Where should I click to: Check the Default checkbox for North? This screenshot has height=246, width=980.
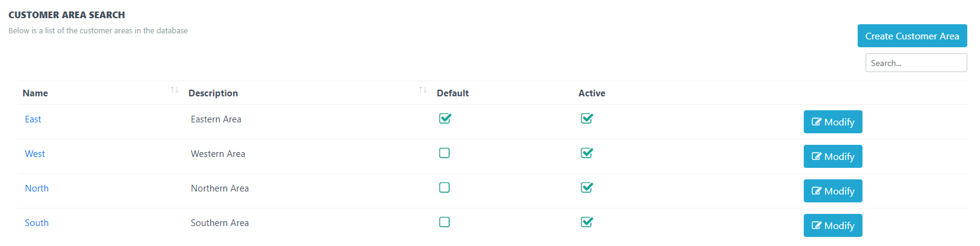pos(445,188)
